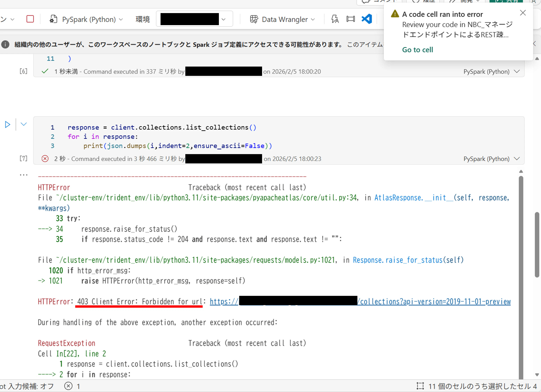The image size is (541, 392).
Task: Click the info icon in the banner
Action: [5, 44]
